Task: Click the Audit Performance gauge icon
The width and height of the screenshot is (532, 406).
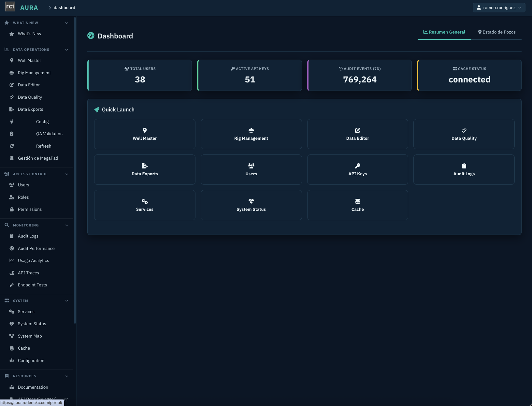Action: [12, 248]
